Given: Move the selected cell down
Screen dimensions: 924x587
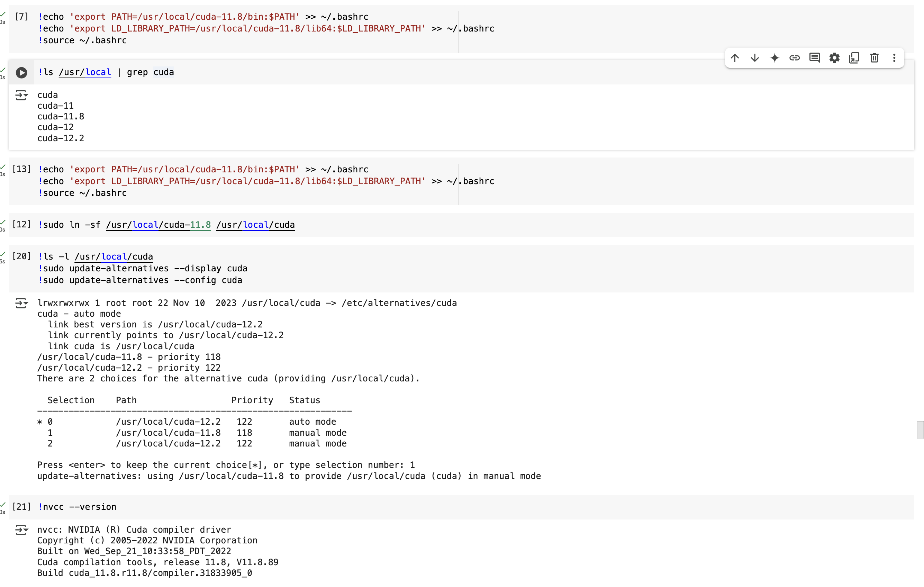Looking at the screenshot, I should tap(755, 58).
